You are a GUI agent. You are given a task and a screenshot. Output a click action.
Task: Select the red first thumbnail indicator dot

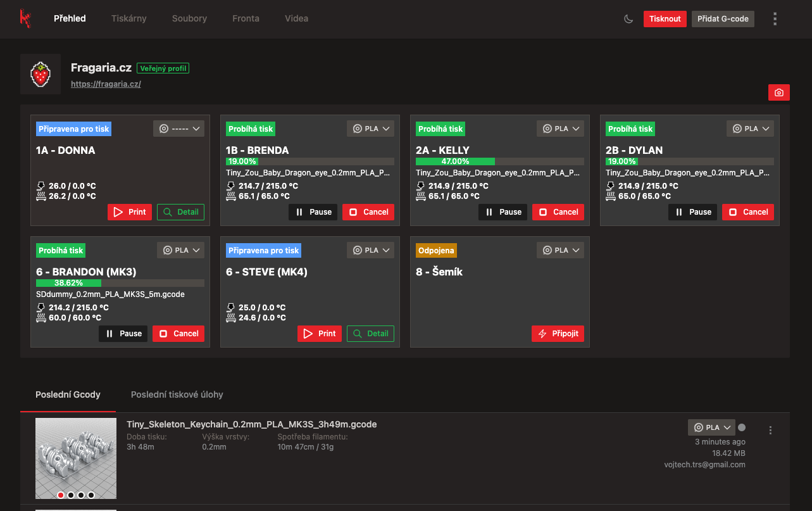pyautogui.click(x=61, y=495)
